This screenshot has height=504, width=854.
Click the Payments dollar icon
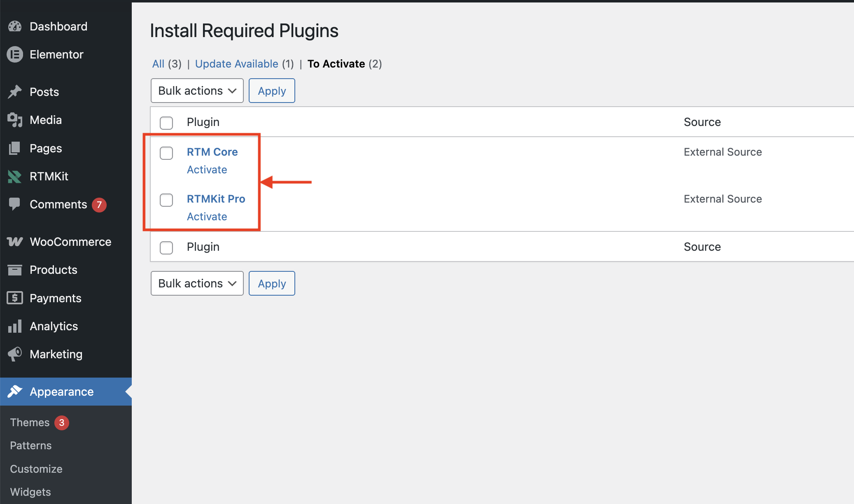coord(15,298)
